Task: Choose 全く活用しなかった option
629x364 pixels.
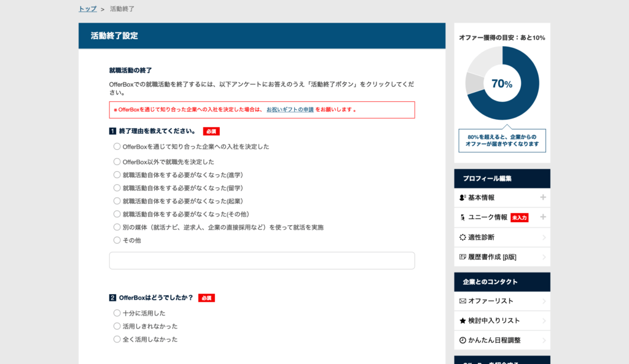Action: (x=117, y=339)
